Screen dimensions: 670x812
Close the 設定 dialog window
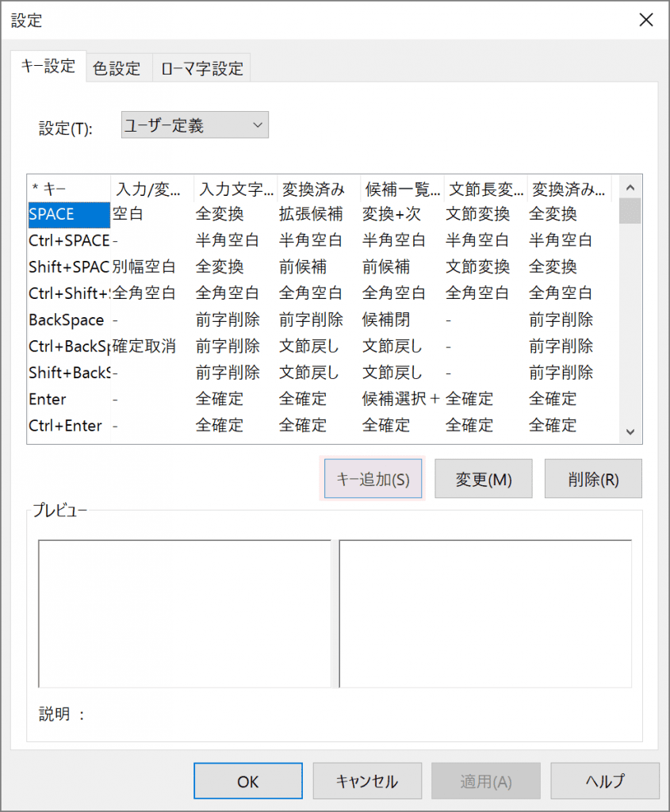point(645,21)
